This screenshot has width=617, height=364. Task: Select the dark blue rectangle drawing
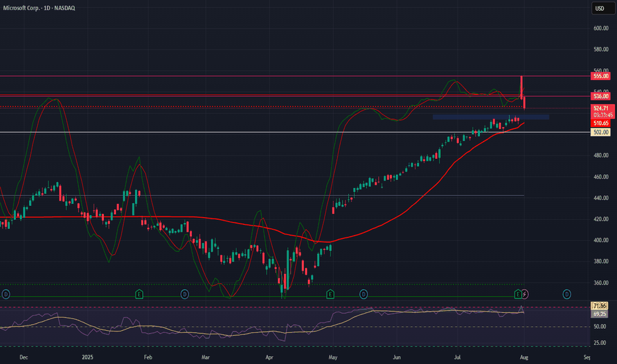(491, 117)
